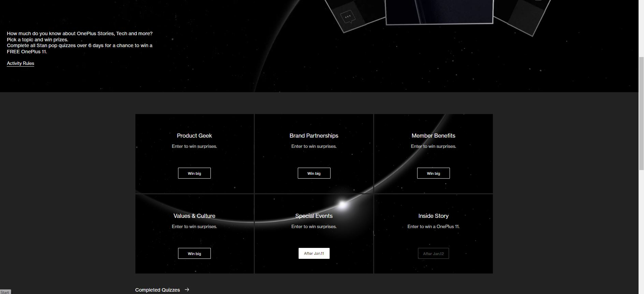Click the Start button in corner
644x294 pixels.
pos(5,292)
